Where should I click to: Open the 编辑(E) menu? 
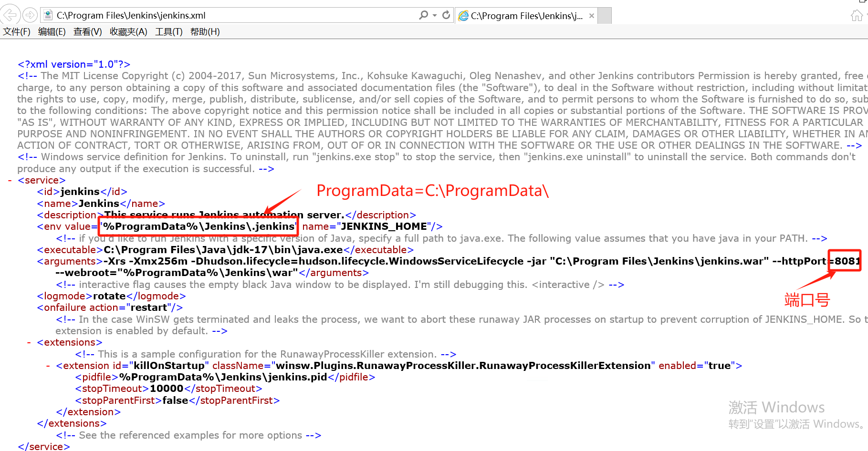coord(52,32)
